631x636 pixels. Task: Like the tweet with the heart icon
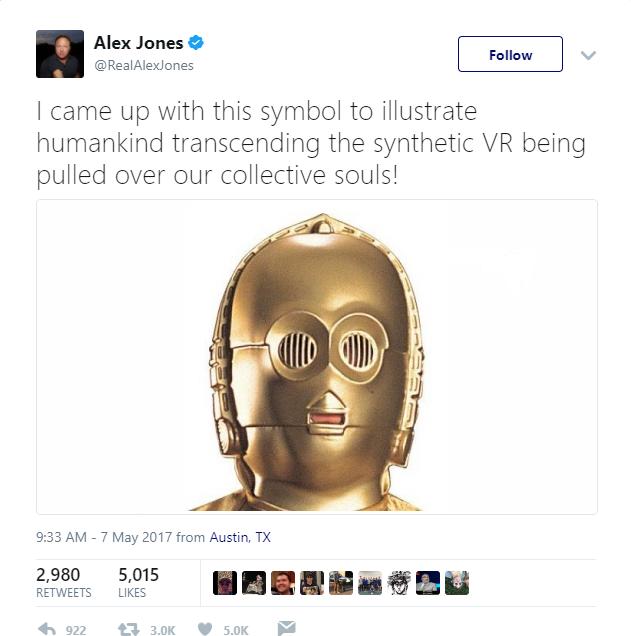tap(205, 629)
